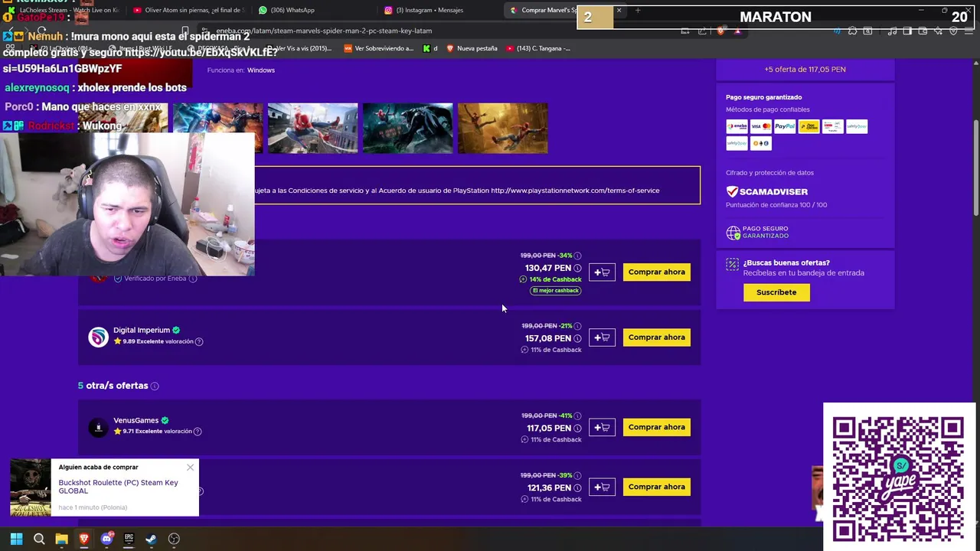Click the PayPal payment method logo
This screenshot has width=980, height=551.
tap(785, 126)
